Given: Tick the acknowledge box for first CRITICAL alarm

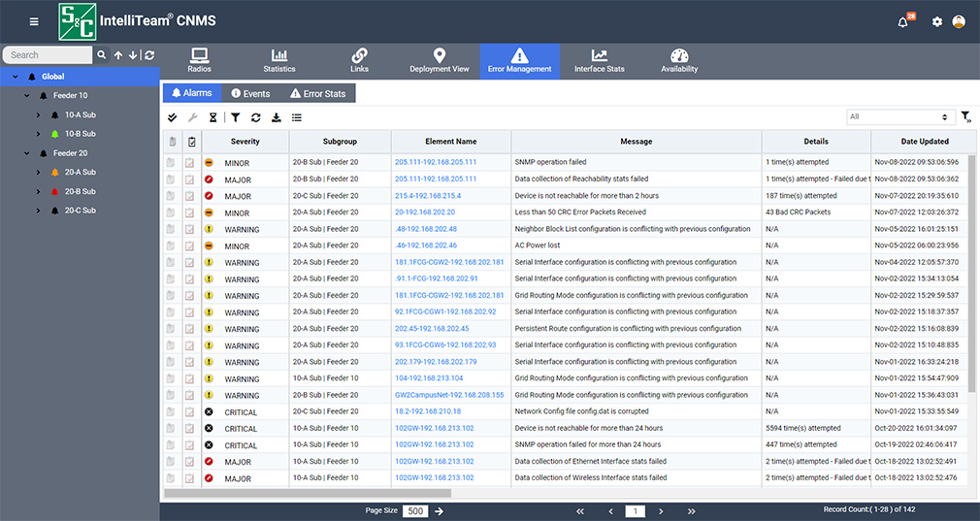Looking at the screenshot, I should 190,411.
